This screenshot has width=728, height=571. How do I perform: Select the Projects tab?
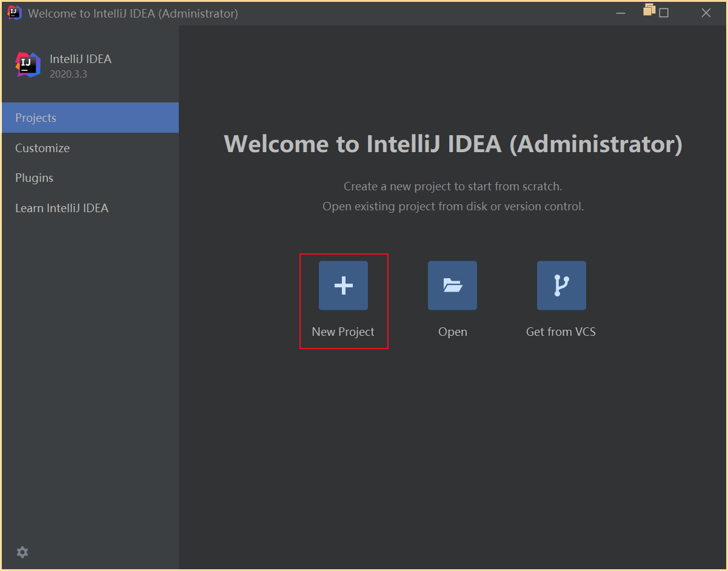coord(90,118)
